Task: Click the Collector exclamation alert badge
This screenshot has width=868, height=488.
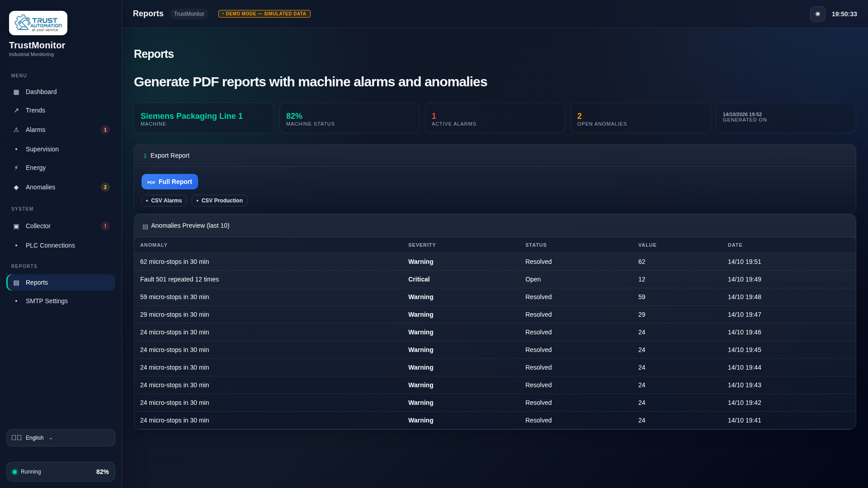Action: pyautogui.click(x=105, y=226)
